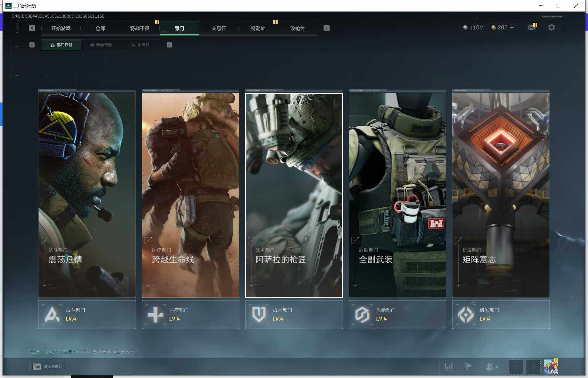Open the statistics bar chart icon

449,367
